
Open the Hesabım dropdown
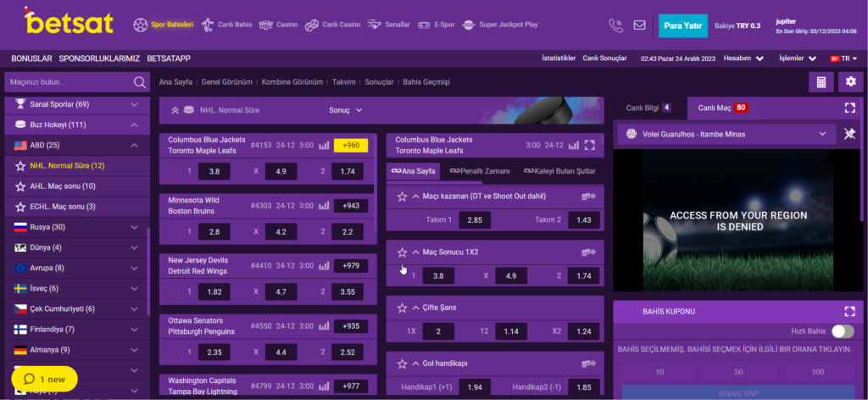coord(744,58)
